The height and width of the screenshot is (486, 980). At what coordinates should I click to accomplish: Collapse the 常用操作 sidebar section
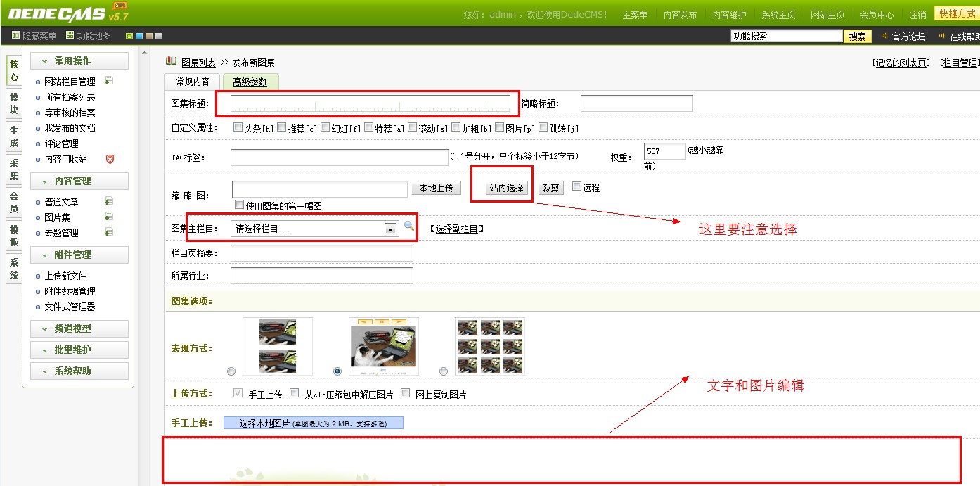79,61
